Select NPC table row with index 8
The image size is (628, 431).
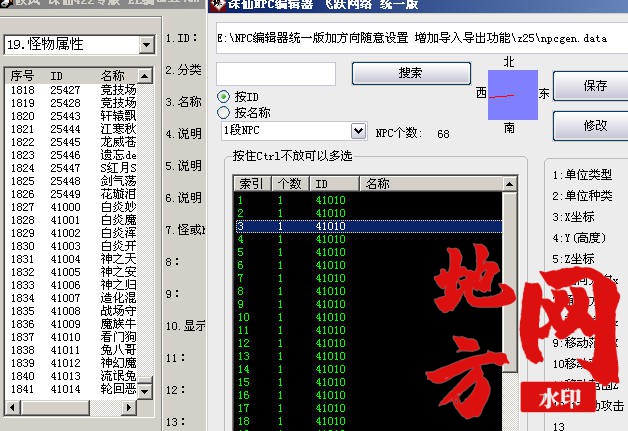tap(368, 291)
